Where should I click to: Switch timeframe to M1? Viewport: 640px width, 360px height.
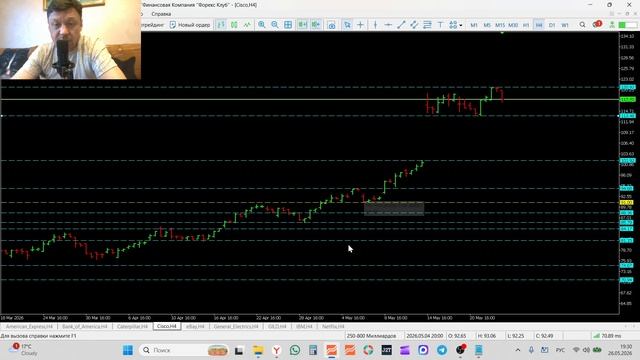pos(474,25)
